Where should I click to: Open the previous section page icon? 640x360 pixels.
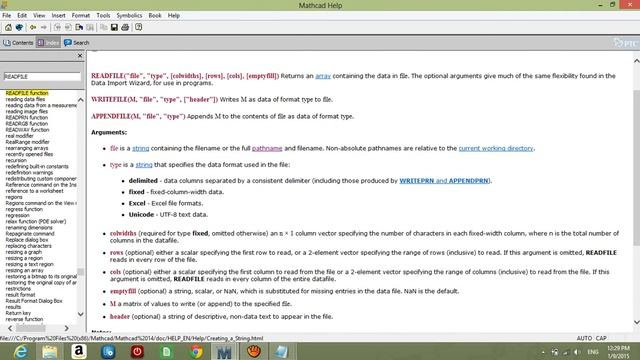click(57, 27)
